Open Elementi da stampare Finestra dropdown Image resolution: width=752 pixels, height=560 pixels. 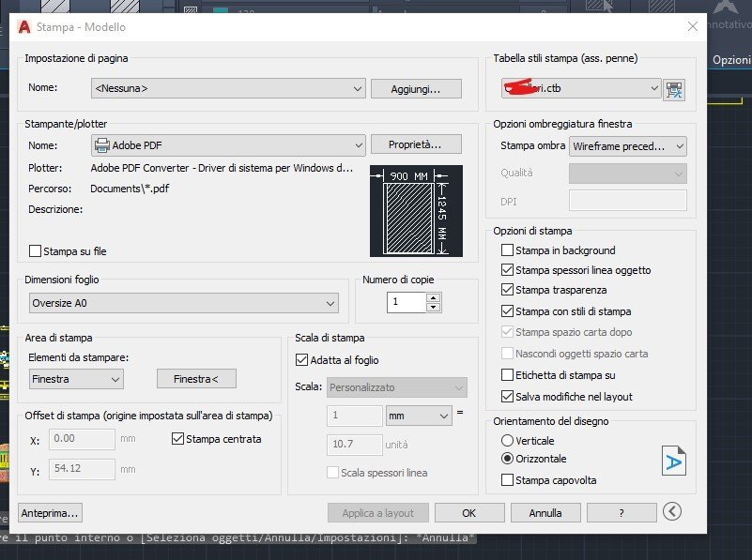point(76,379)
